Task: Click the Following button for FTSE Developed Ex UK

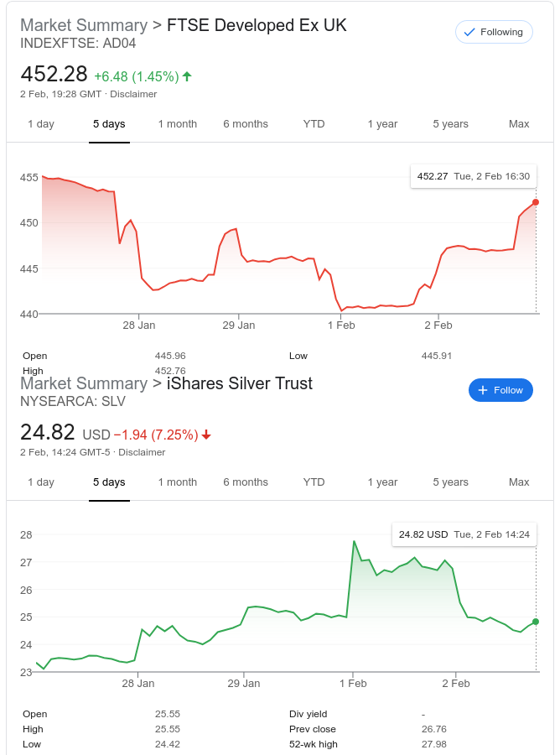Action: coord(494,32)
